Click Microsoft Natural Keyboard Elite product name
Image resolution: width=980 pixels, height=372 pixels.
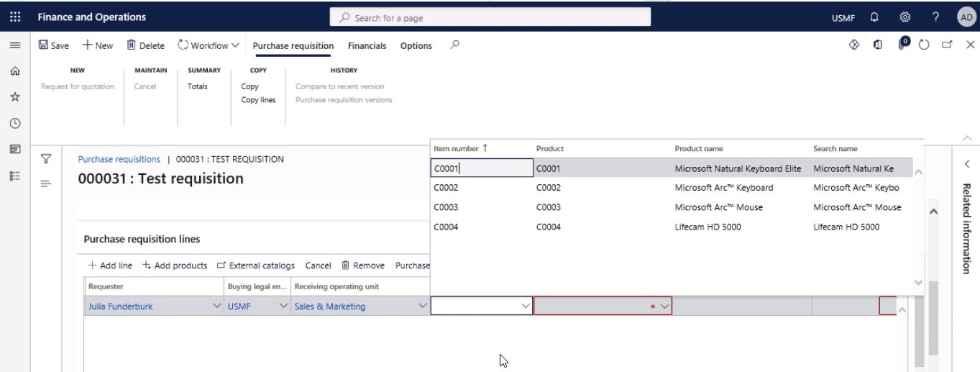(738, 168)
